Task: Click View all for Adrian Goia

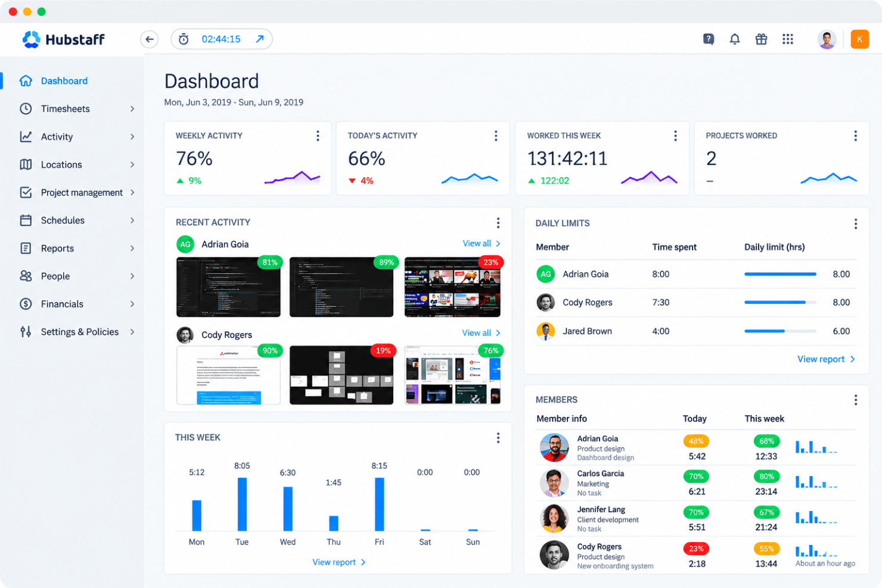Action: point(482,244)
